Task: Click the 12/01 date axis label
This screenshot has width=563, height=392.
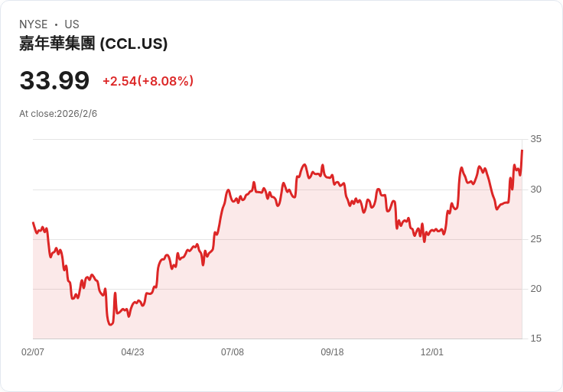Action: click(432, 352)
